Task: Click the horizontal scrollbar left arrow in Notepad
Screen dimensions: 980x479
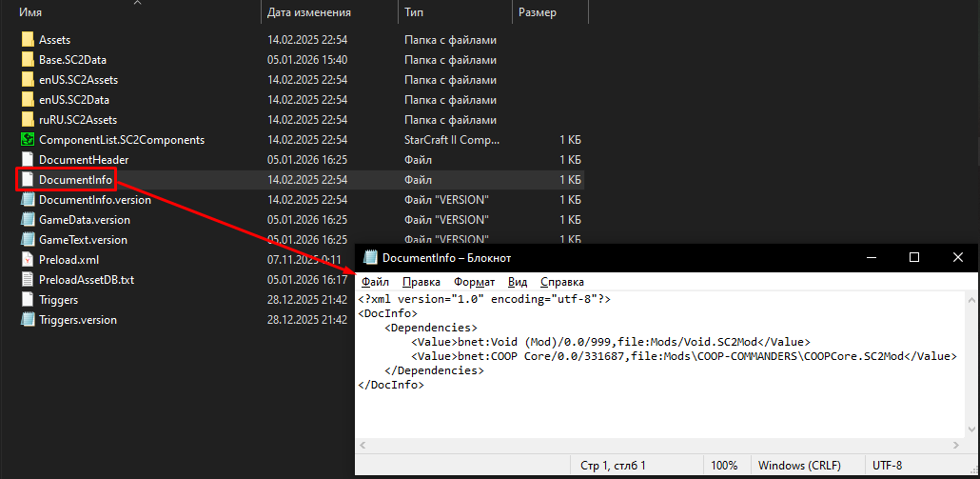Action: 362,446
